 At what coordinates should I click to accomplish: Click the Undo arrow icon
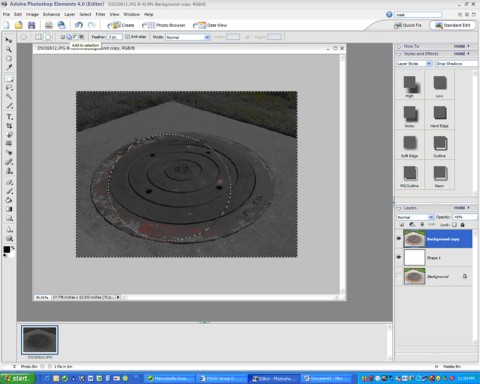(79, 25)
